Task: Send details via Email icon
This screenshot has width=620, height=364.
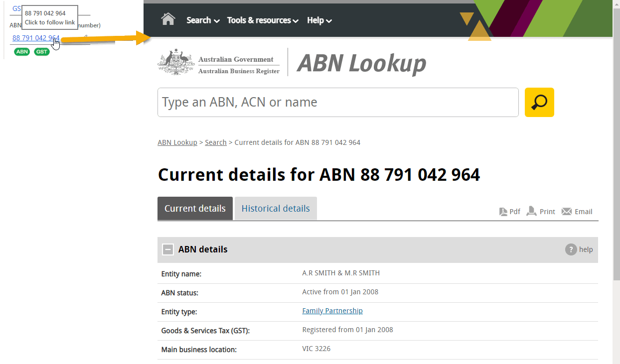Action: 577,212
